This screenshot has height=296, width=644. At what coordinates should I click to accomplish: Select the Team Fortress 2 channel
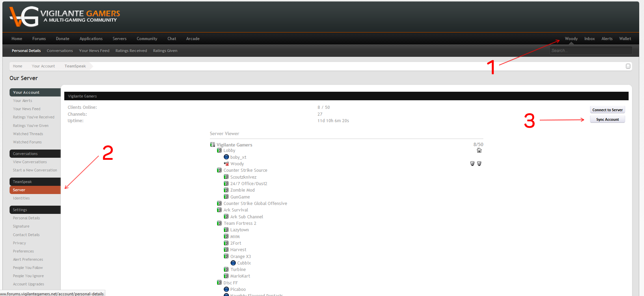240,223
